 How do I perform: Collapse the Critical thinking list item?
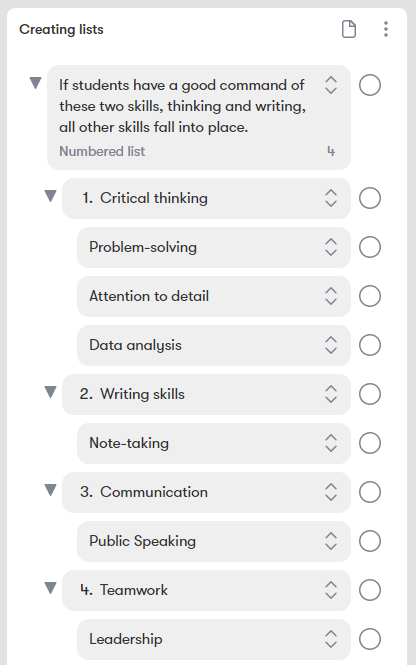tap(50, 196)
